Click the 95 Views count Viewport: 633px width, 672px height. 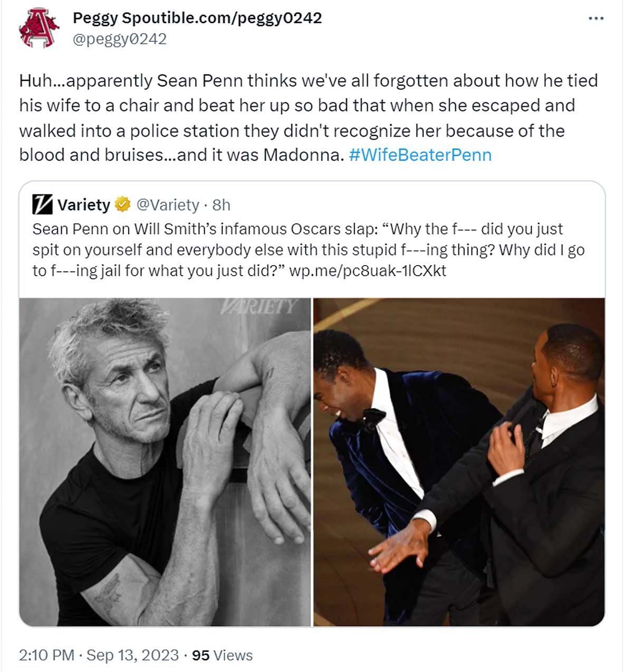(x=222, y=655)
